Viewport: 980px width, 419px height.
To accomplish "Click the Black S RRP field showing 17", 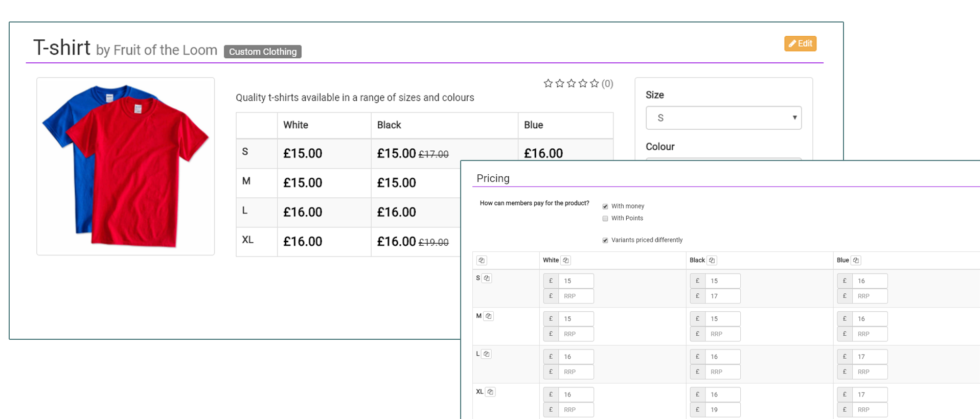I will [722, 296].
